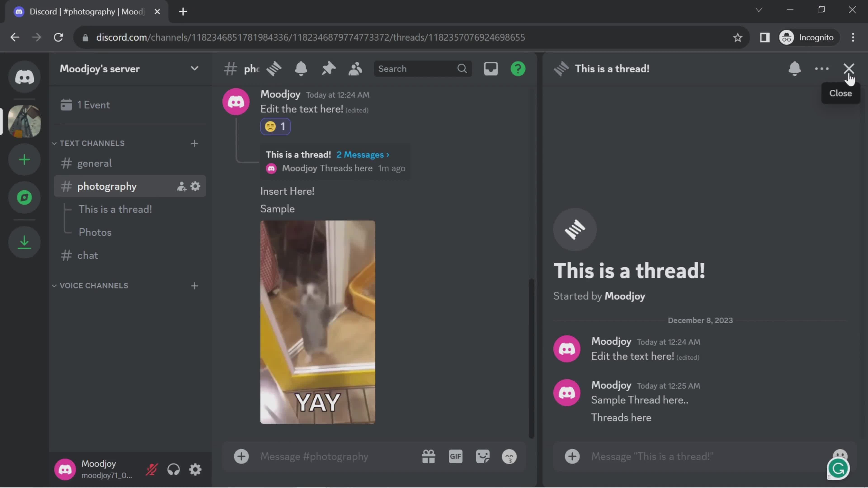Click the channel Search field
This screenshot has height=488, width=868.
point(422,69)
